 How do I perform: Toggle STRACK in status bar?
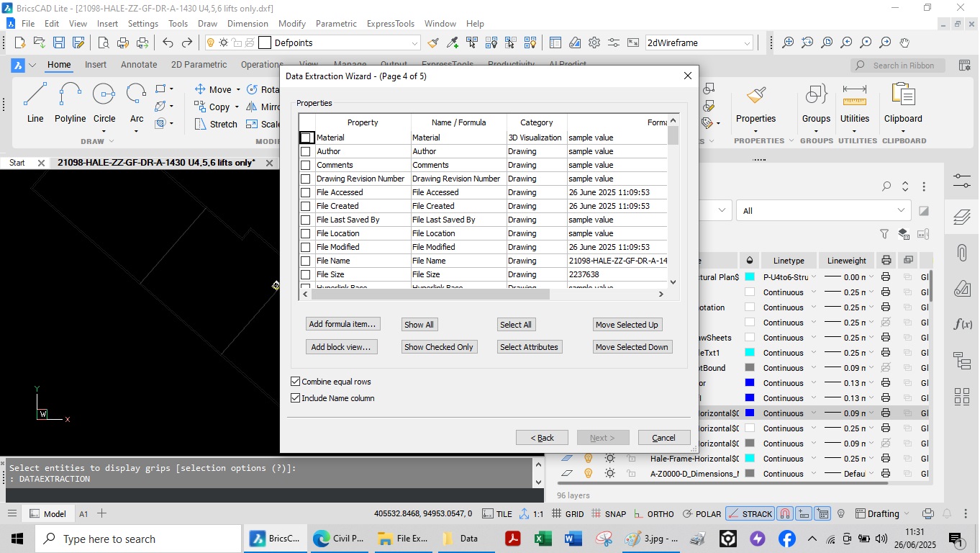pos(750,514)
